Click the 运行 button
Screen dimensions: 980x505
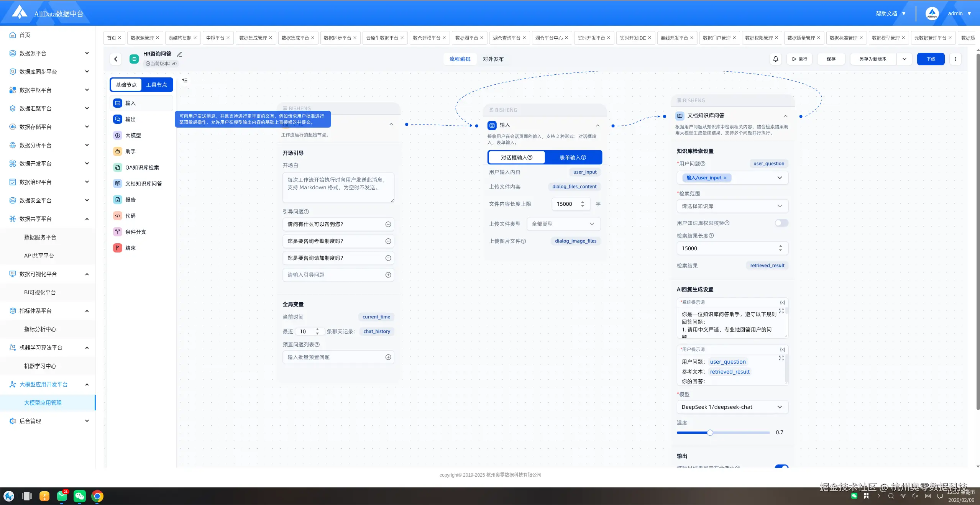point(799,59)
